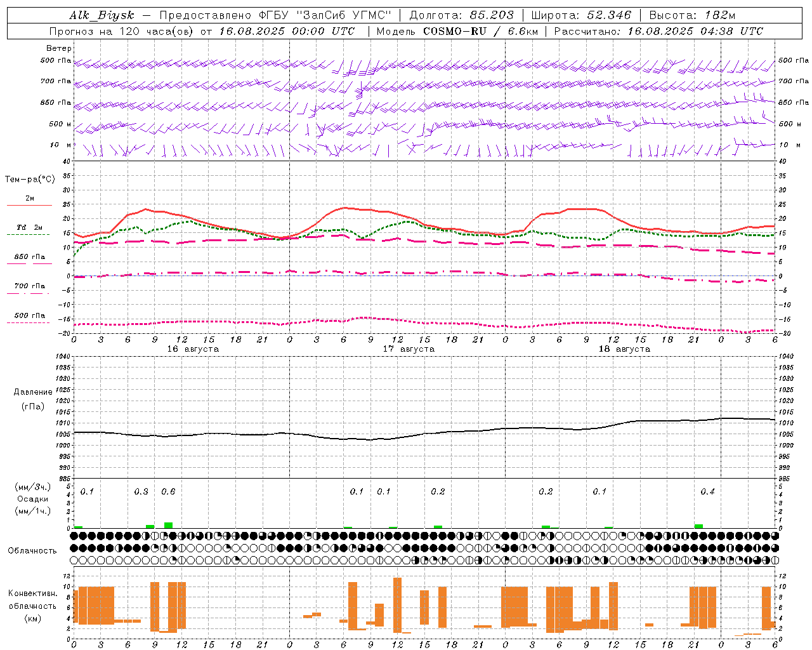The width and height of the screenshot is (812, 650).
Task: Click the 'Давление' pressure panel label
Action: point(33,392)
